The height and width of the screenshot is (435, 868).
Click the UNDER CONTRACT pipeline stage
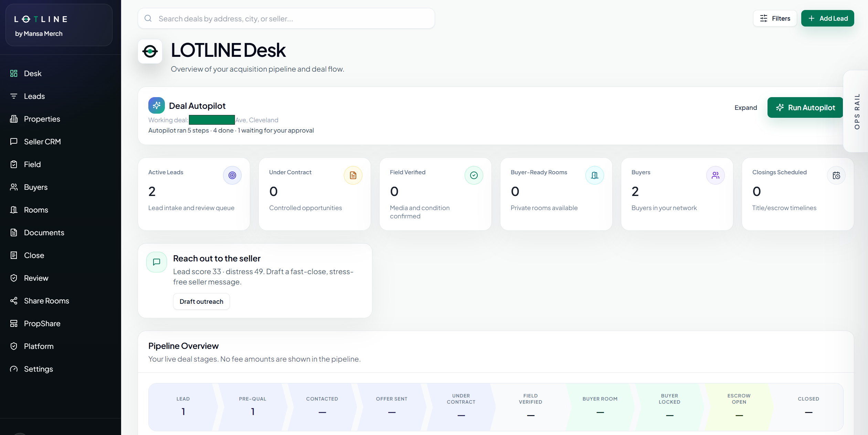(x=461, y=407)
